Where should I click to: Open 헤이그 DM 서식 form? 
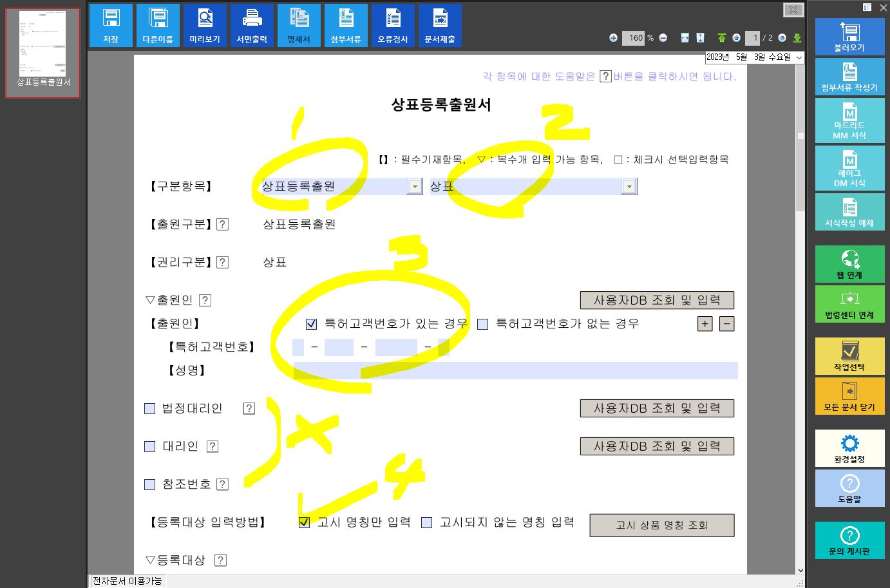849,168
